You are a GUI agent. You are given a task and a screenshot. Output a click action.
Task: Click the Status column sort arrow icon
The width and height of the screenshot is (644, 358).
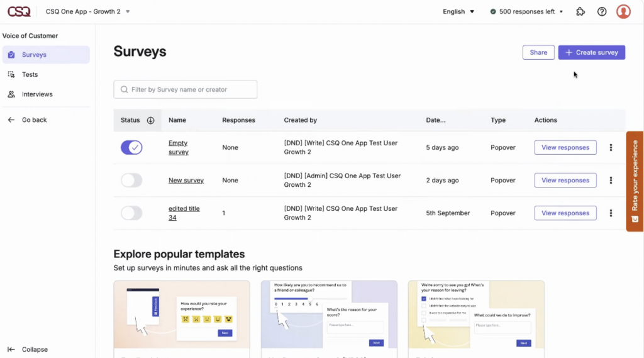150,120
